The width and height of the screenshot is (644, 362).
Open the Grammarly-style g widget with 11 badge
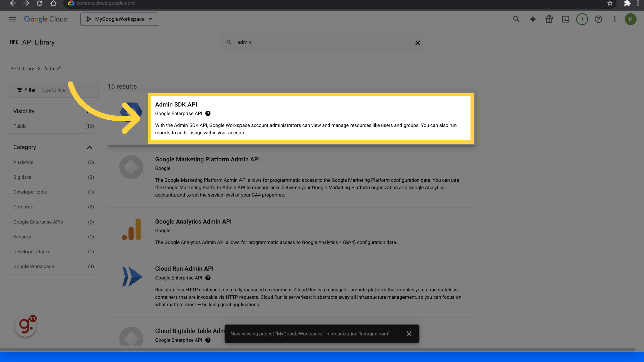[25, 326]
